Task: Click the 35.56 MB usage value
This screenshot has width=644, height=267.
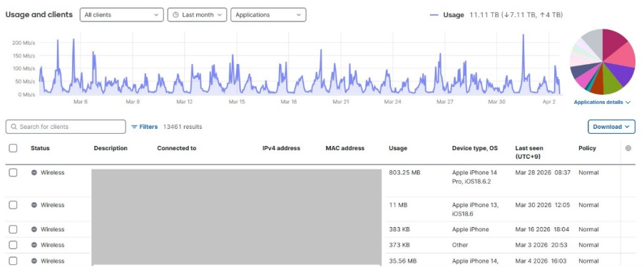Action: click(x=403, y=261)
